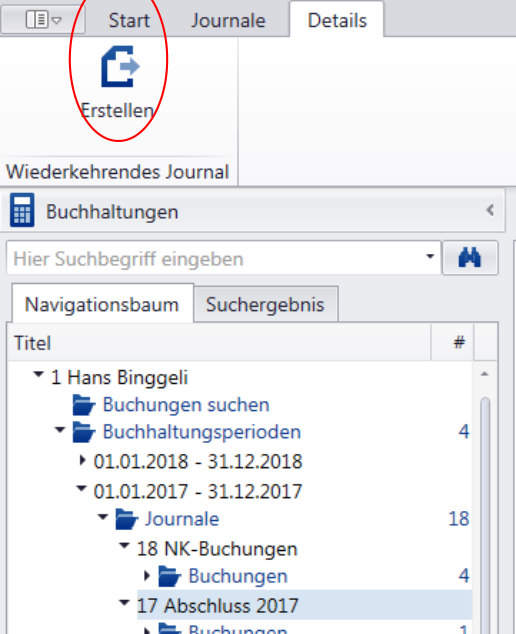The width and height of the screenshot is (516, 634).
Task: Expand Buchungen under 18 NK-Buchungen
Action: [147, 575]
